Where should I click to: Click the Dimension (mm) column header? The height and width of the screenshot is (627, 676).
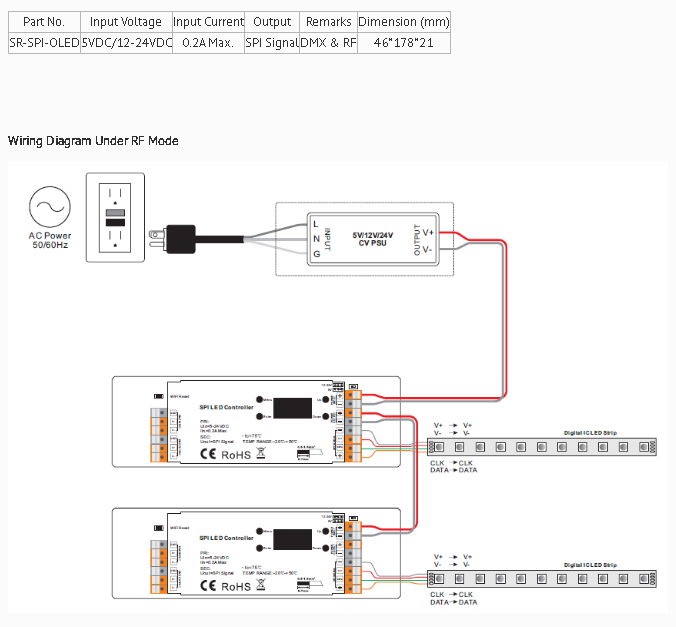pos(403,22)
